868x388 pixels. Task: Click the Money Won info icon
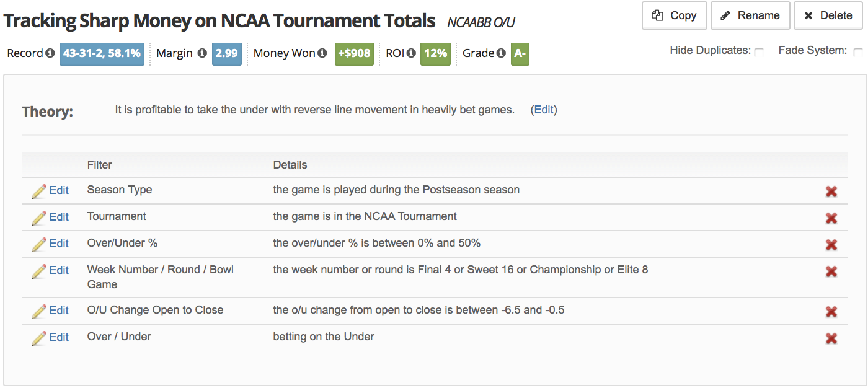coord(322,53)
